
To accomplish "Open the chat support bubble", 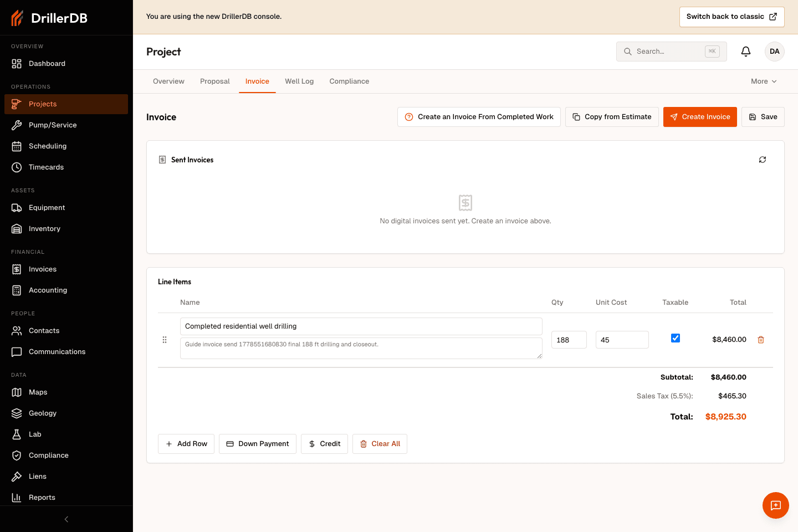I will coord(776,505).
